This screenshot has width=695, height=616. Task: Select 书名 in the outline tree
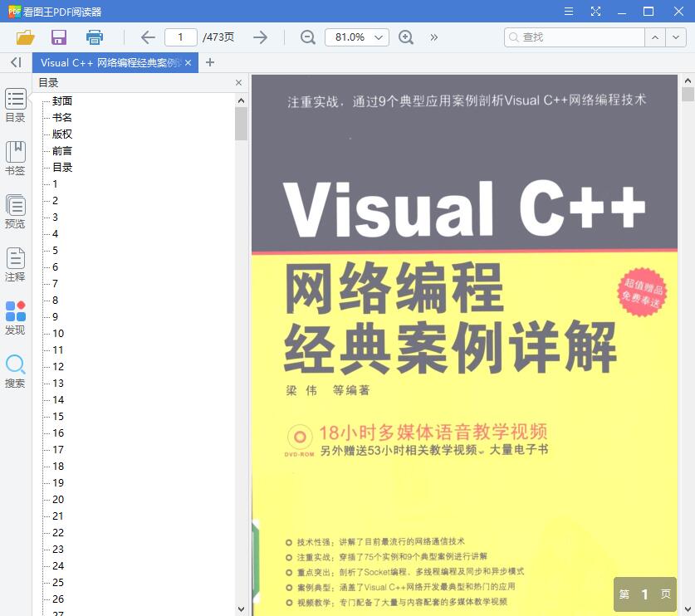pos(62,117)
